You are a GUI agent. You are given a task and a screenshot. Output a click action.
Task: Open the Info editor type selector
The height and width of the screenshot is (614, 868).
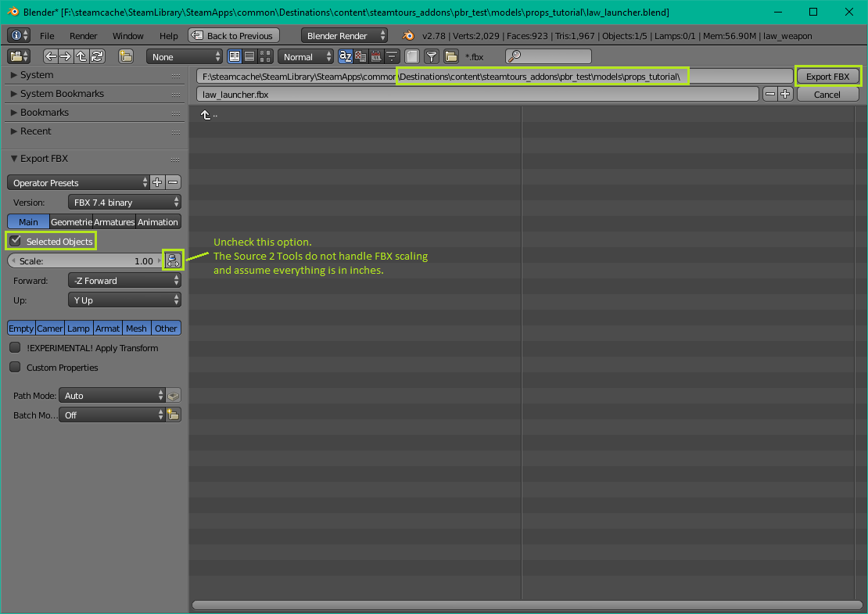click(18, 35)
